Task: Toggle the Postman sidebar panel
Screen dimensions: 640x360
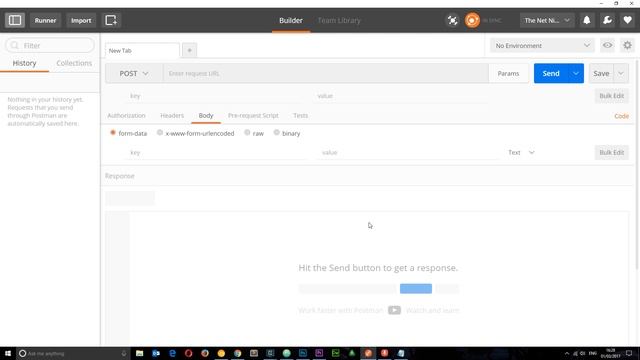Action: pyautogui.click(x=15, y=20)
